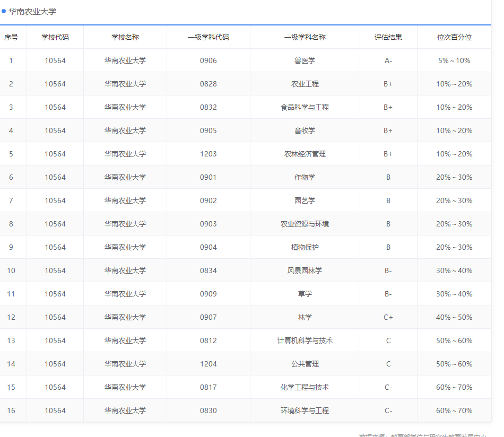Viewport: 504px width, 437px height.
Task: Click subject code 0830
Action: click(x=208, y=410)
